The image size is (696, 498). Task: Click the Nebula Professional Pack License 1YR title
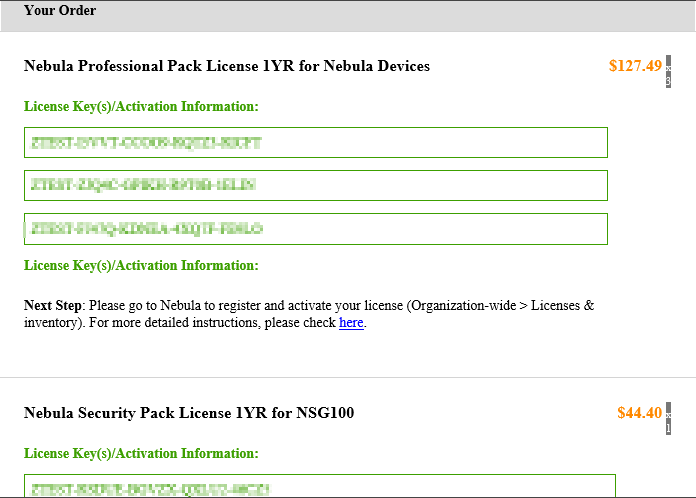[x=227, y=66]
